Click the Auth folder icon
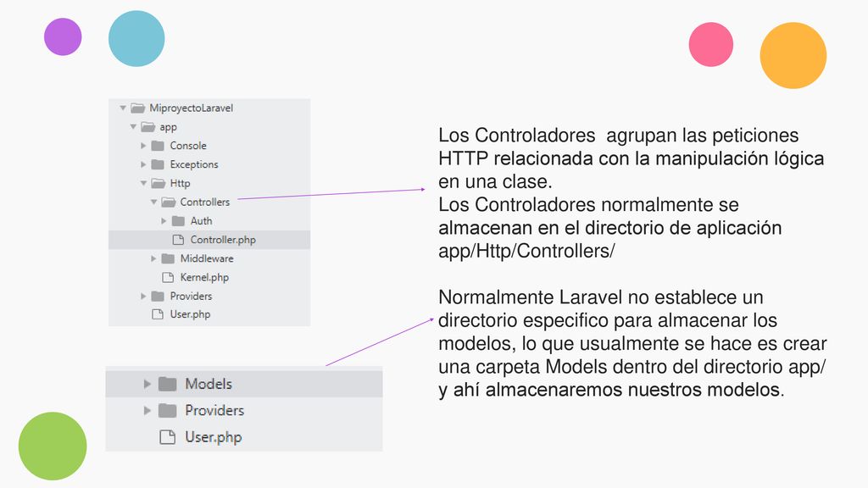 (178, 221)
